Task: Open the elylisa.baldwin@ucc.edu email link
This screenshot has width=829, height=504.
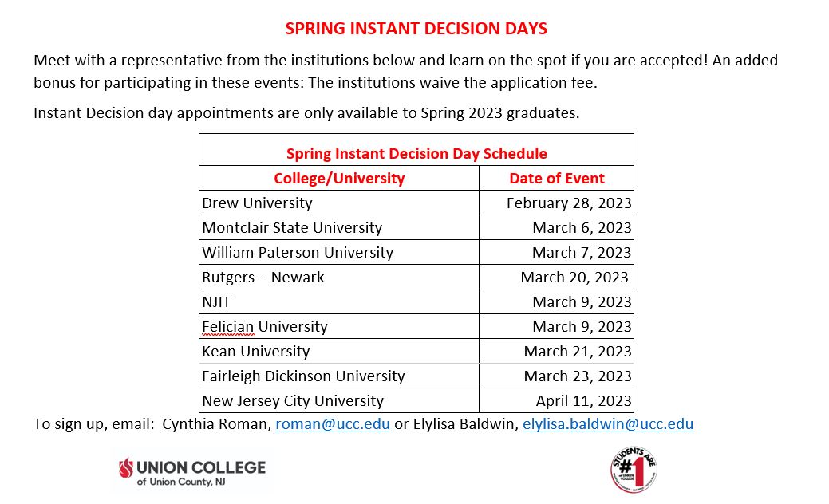Action: point(608,424)
